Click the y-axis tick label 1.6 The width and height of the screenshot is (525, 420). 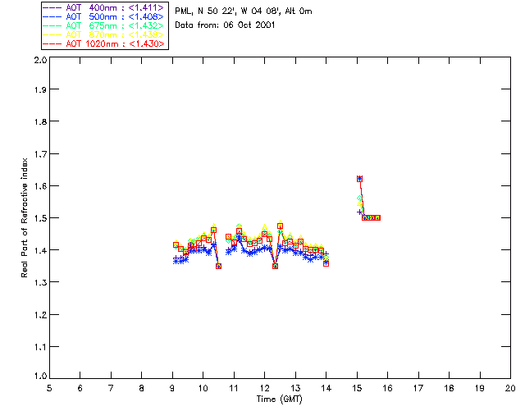pos(40,186)
